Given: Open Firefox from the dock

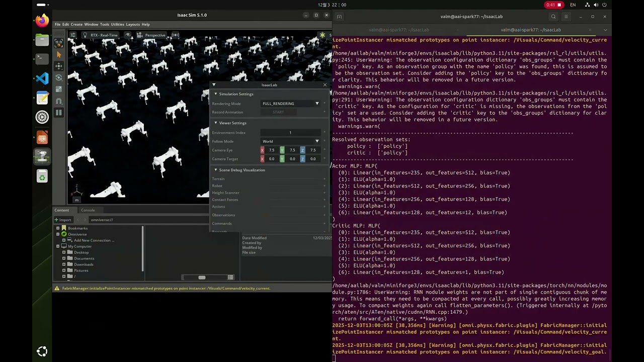Looking at the screenshot, I should 42,21.
